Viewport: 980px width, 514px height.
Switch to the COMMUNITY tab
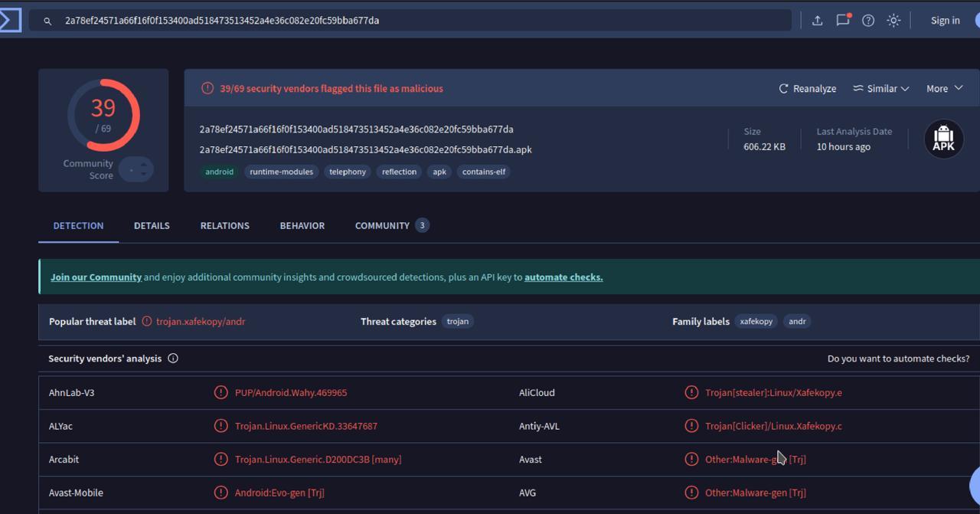click(x=391, y=226)
